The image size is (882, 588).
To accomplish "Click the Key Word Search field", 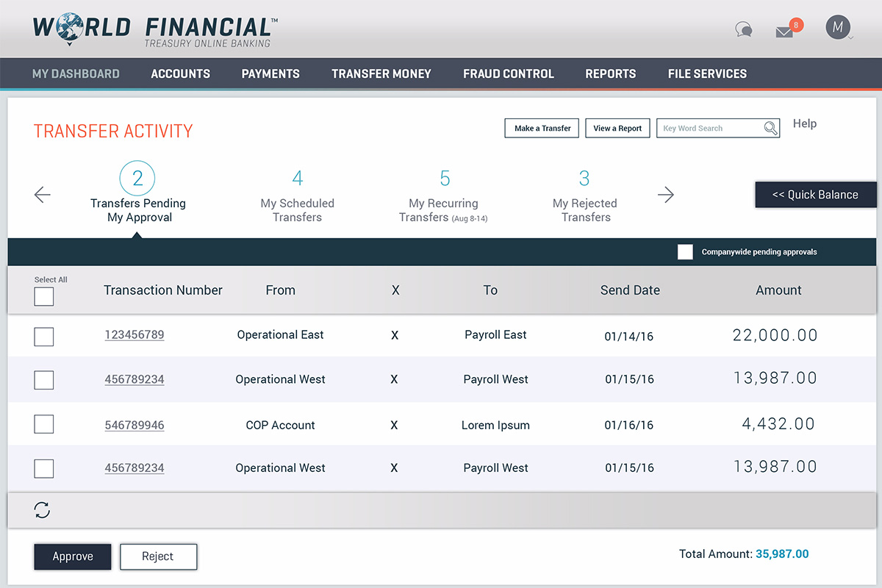I will click(x=709, y=129).
